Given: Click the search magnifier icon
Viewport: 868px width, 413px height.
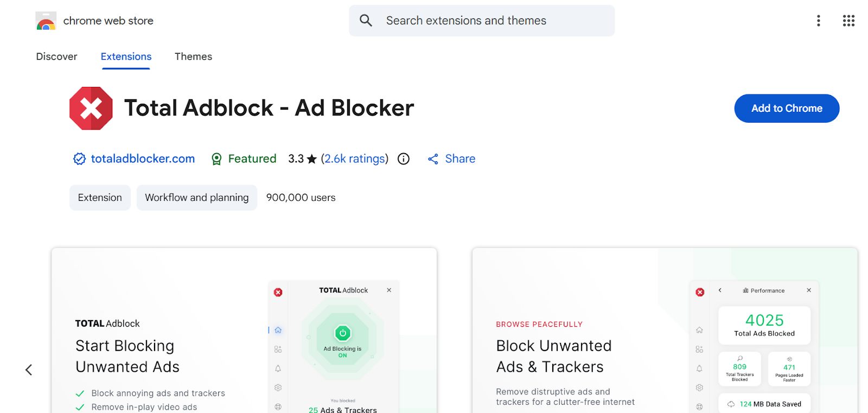Looking at the screenshot, I should (x=366, y=21).
